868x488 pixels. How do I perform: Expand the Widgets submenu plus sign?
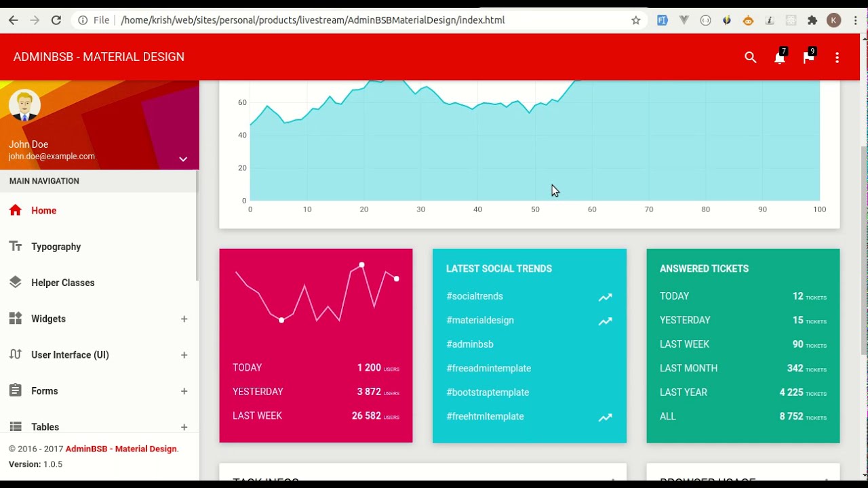[x=184, y=319]
